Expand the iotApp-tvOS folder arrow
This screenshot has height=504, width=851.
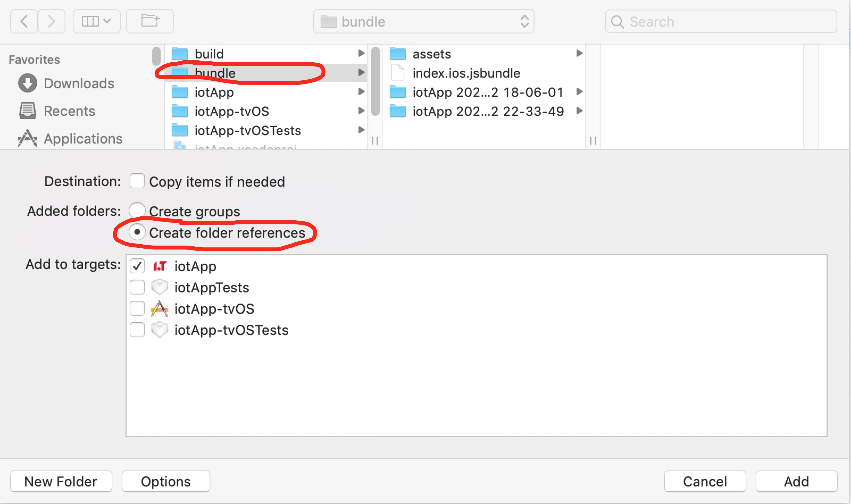pos(361,111)
